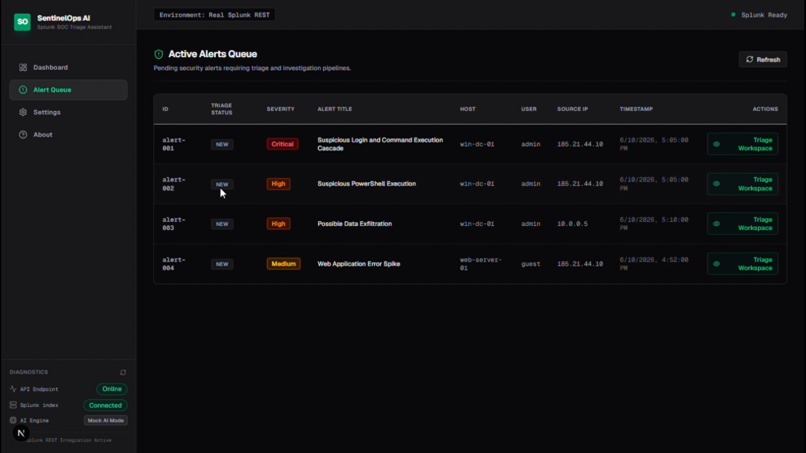Click the 10.0.0.5 source IP cell

[x=572, y=224]
